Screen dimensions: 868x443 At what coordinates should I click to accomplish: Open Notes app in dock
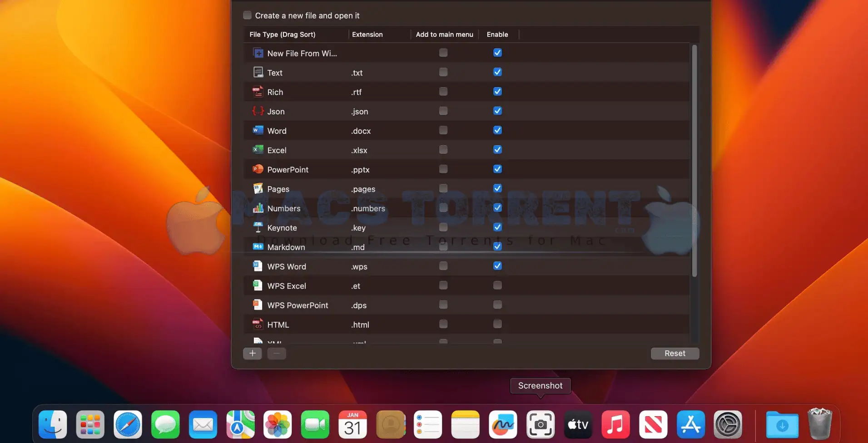click(x=466, y=425)
